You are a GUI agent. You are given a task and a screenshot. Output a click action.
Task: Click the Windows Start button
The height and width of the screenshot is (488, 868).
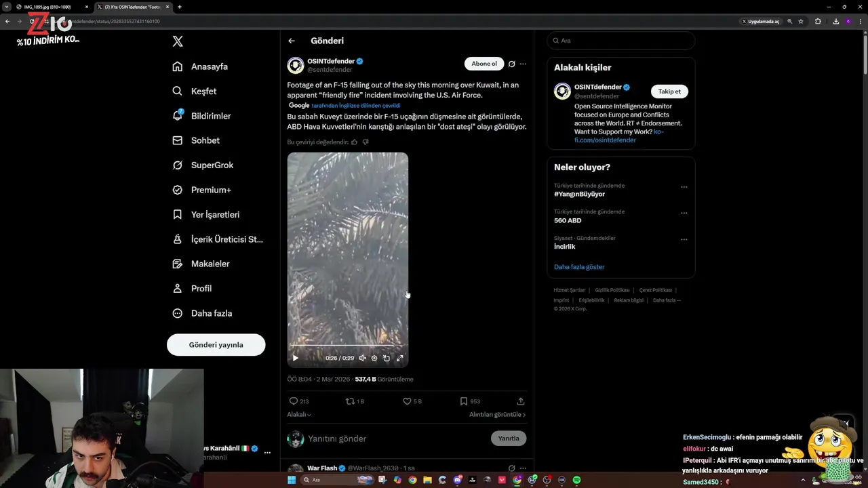click(292, 480)
